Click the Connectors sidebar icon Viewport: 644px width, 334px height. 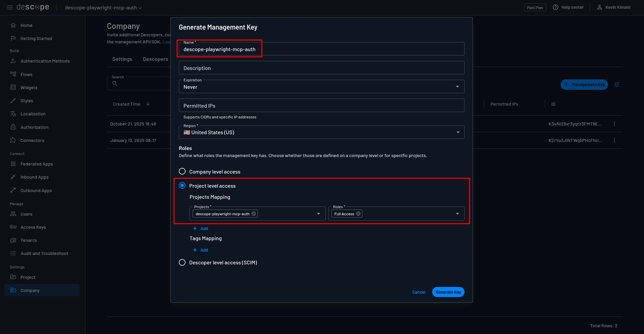coord(13,140)
